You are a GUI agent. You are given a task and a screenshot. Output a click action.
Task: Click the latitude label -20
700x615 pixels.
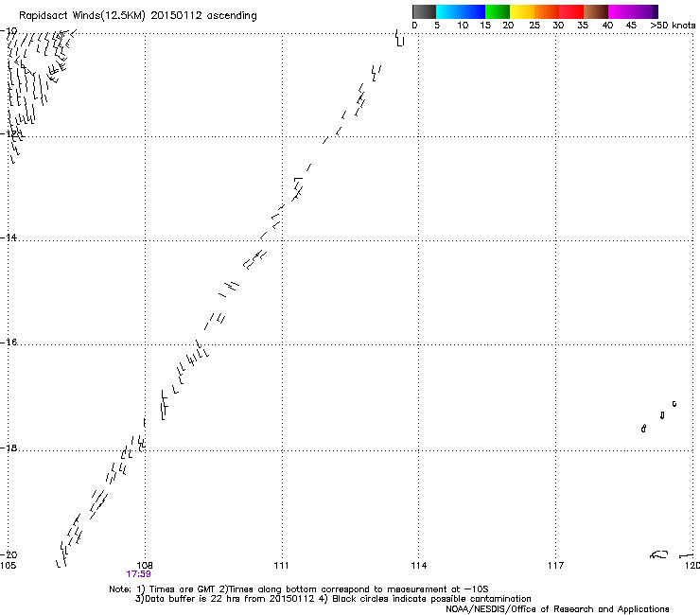pos(9,554)
